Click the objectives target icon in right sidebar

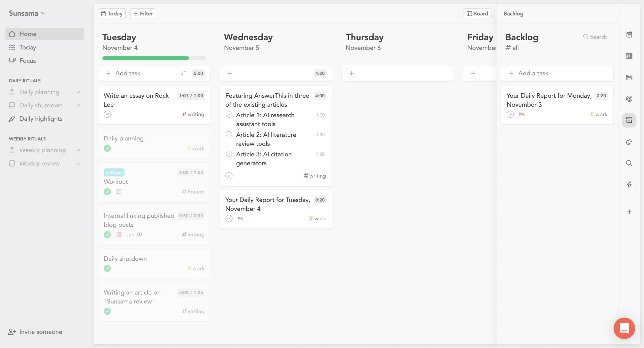[629, 99]
